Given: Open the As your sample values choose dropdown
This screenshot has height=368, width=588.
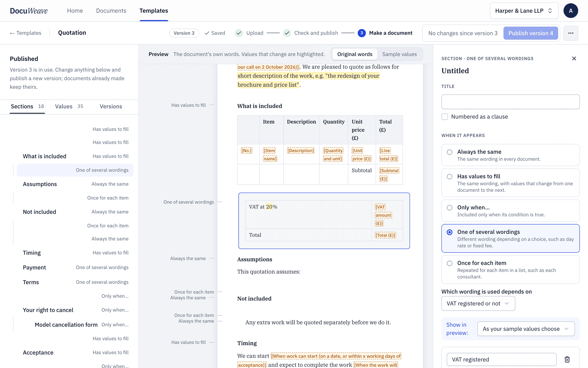Looking at the screenshot, I should tap(526, 329).
